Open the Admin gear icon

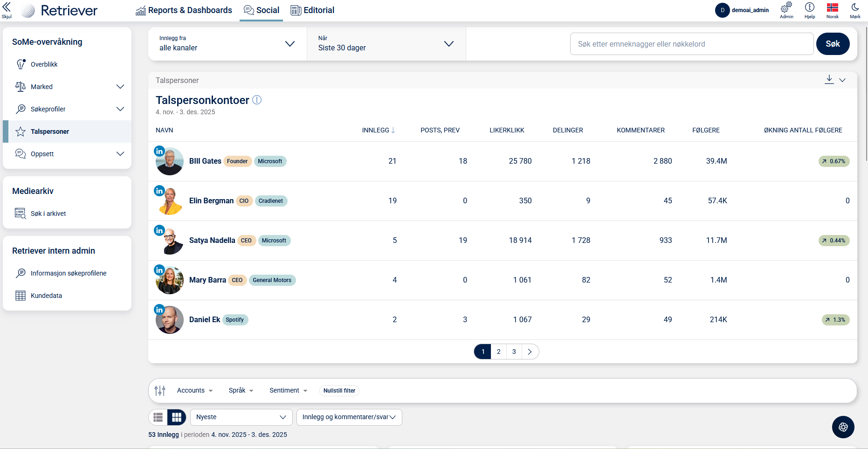pyautogui.click(x=786, y=8)
